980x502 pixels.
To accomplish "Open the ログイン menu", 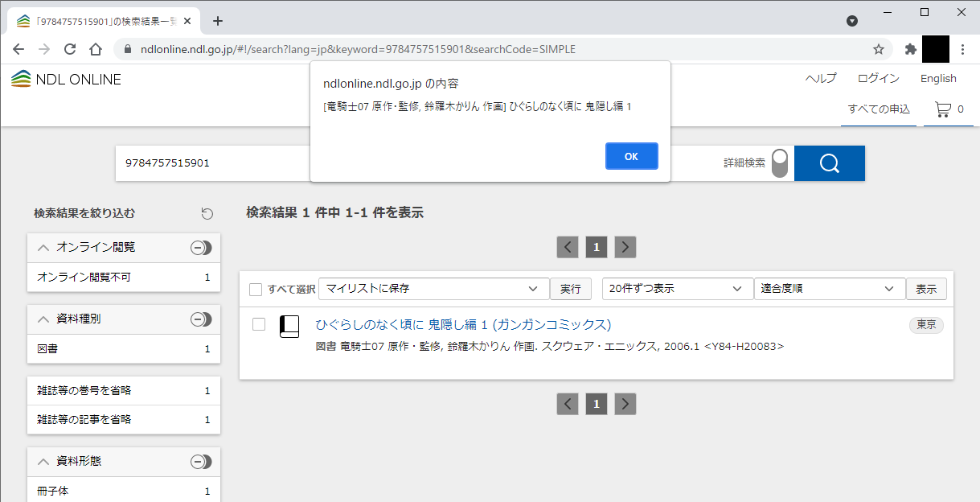I will [878, 78].
